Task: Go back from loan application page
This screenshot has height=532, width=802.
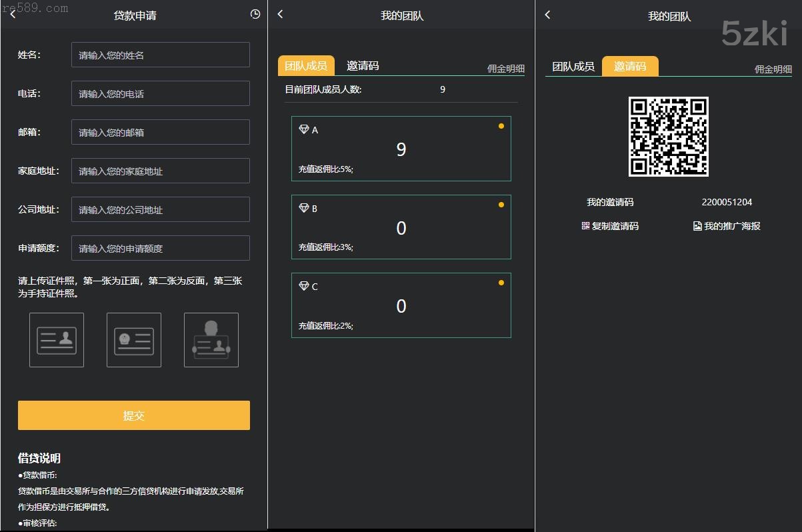Action: click(x=13, y=15)
